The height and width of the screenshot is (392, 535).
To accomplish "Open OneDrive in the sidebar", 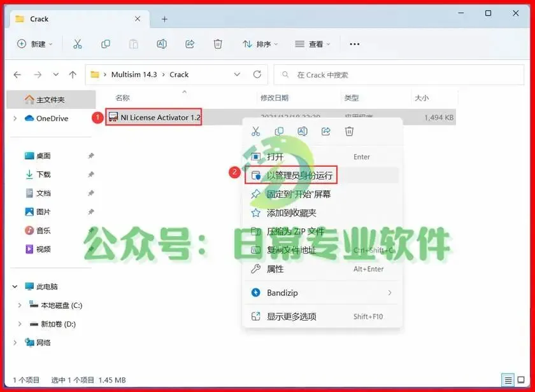I will click(x=52, y=118).
